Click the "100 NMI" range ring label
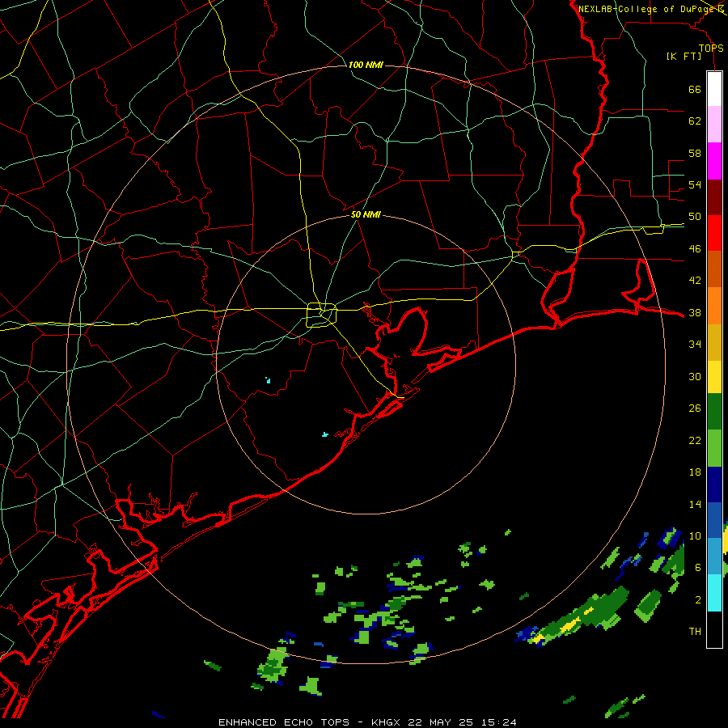This screenshot has width=728, height=728. (366, 65)
